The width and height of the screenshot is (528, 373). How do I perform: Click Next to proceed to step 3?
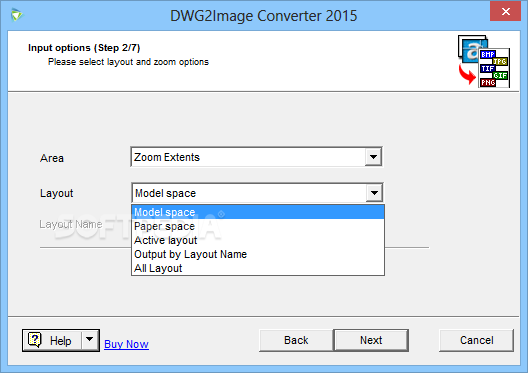point(371,340)
